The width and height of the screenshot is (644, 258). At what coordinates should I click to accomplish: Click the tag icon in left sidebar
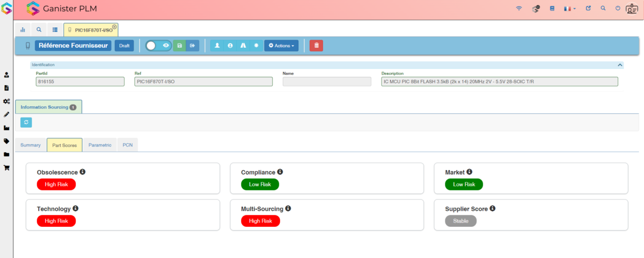[6, 141]
